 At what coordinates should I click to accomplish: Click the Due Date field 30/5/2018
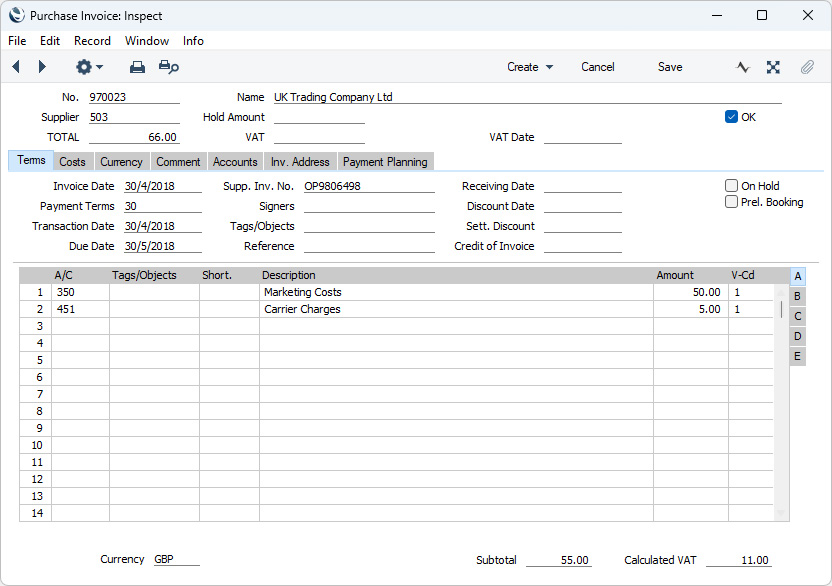click(x=163, y=246)
